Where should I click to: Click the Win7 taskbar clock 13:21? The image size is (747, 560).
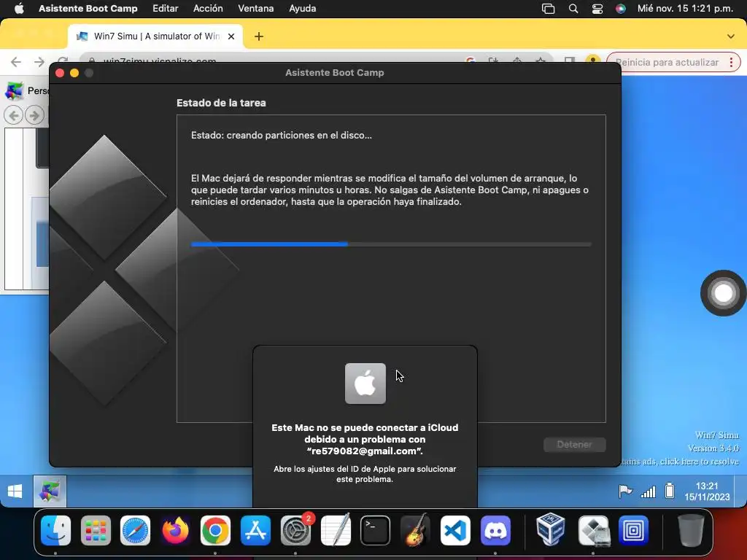pyautogui.click(x=707, y=491)
